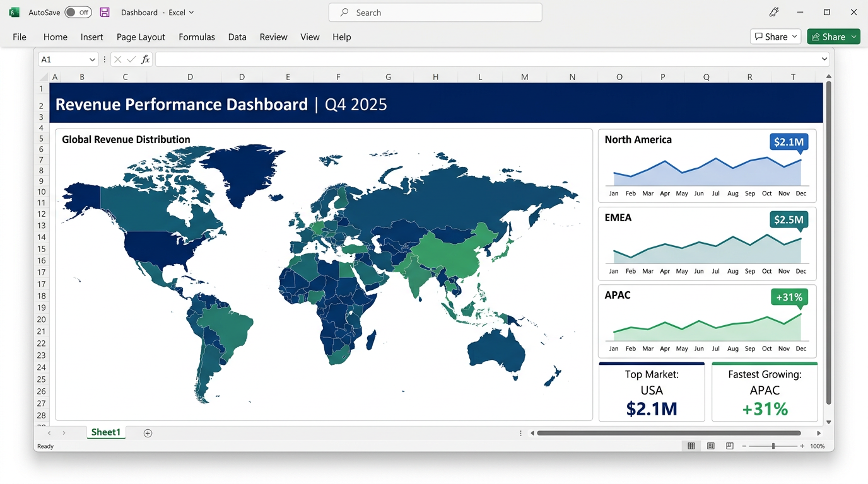
Task: Expand the white Share button's dropdown chevron
Action: 794,37
